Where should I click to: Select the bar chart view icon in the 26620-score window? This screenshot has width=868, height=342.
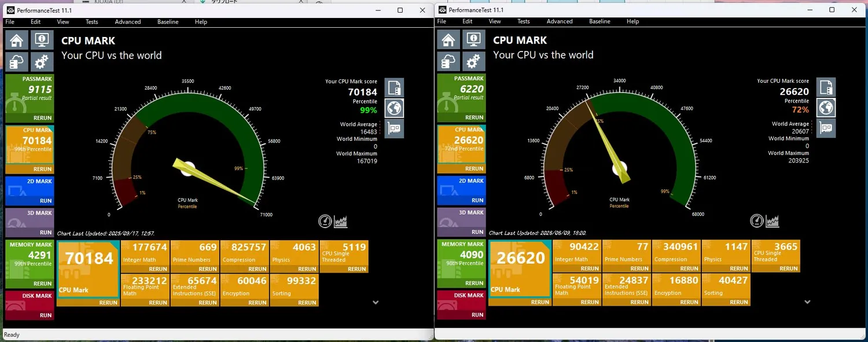click(x=773, y=220)
